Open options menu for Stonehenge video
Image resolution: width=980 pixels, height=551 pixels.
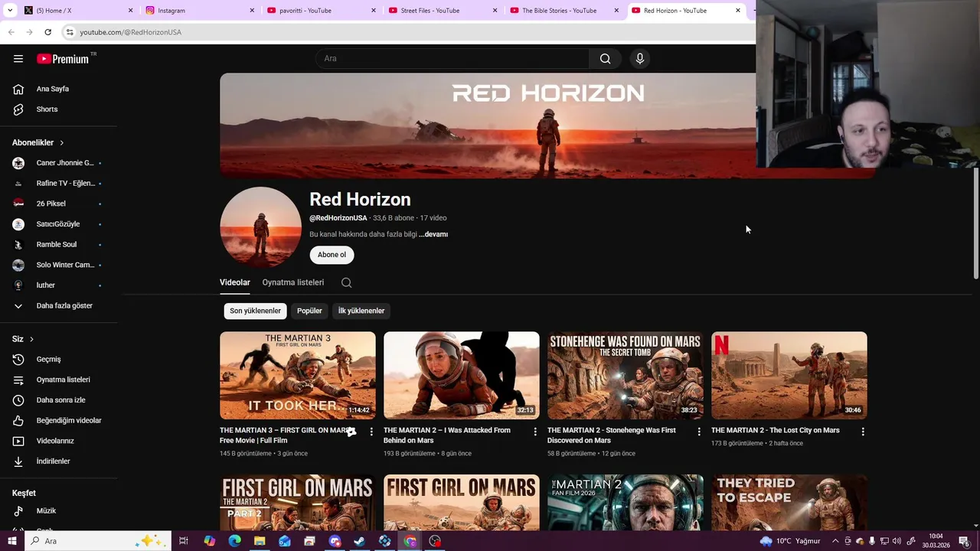tap(699, 432)
